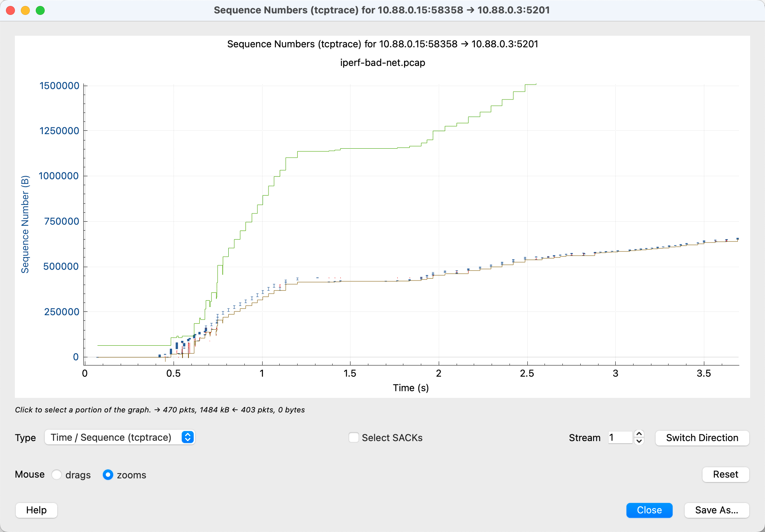Viewport: 765px width, 532px height.
Task: Click the Stream number input field
Action: 620,437
